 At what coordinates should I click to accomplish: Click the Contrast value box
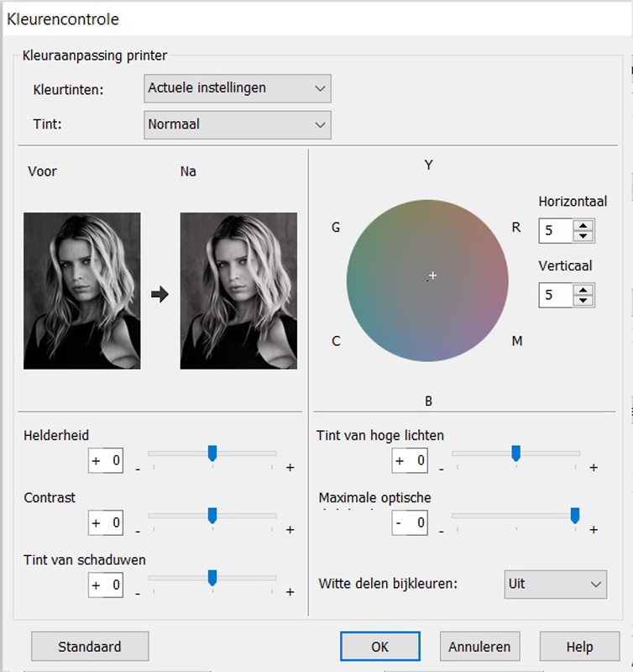coord(106,522)
